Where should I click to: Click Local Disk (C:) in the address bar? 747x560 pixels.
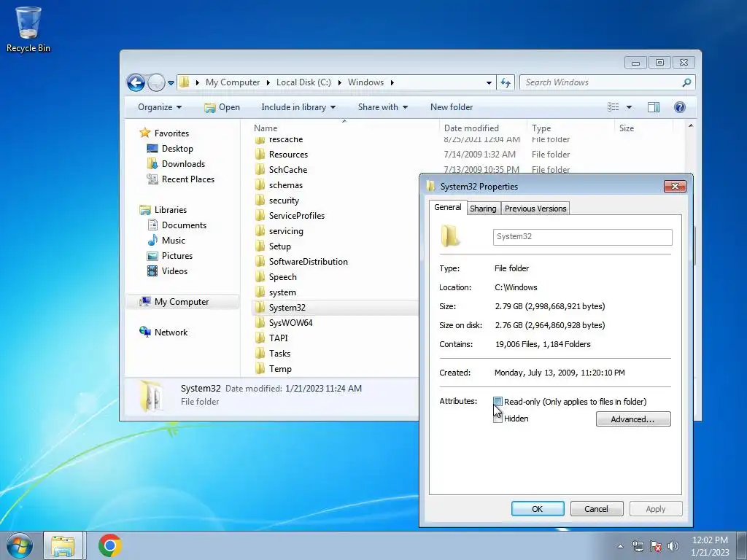[303, 82]
